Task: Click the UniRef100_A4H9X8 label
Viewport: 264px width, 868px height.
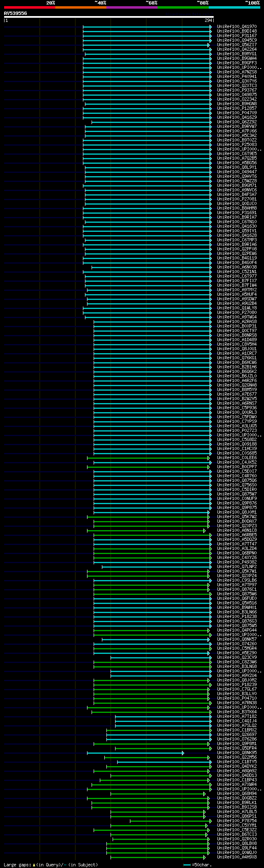Action: tap(237, 857)
